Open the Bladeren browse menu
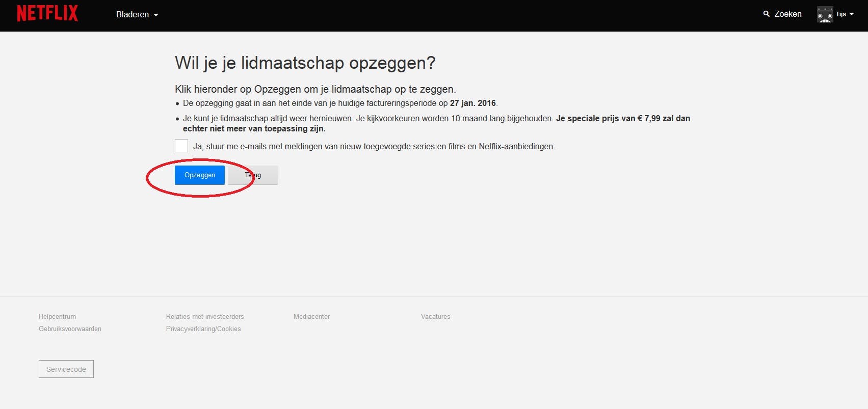Screen dimensions: 868x409 pyautogui.click(x=137, y=14)
